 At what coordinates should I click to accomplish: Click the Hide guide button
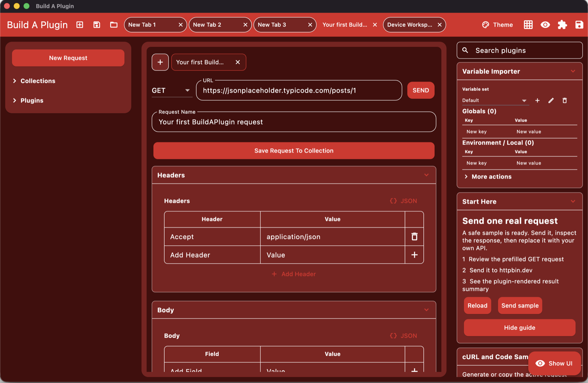[520, 328]
